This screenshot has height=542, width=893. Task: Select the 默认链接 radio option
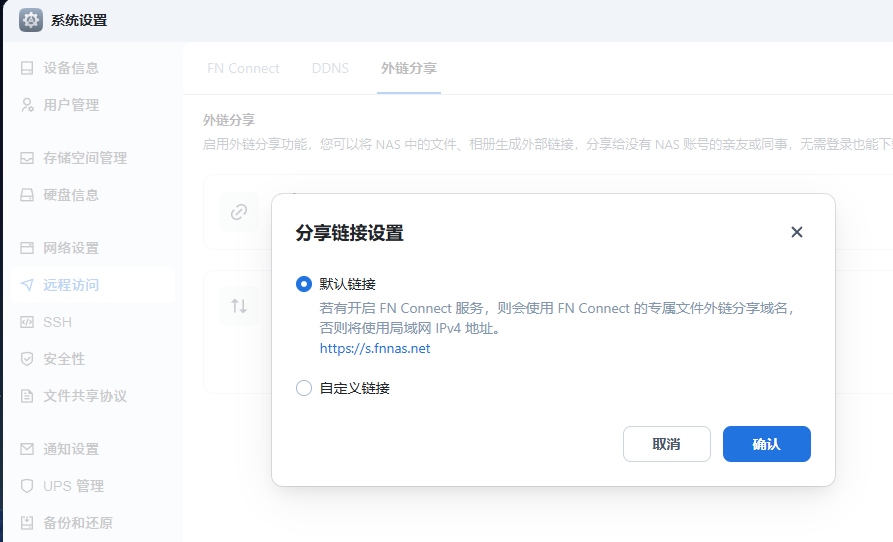[x=304, y=284]
